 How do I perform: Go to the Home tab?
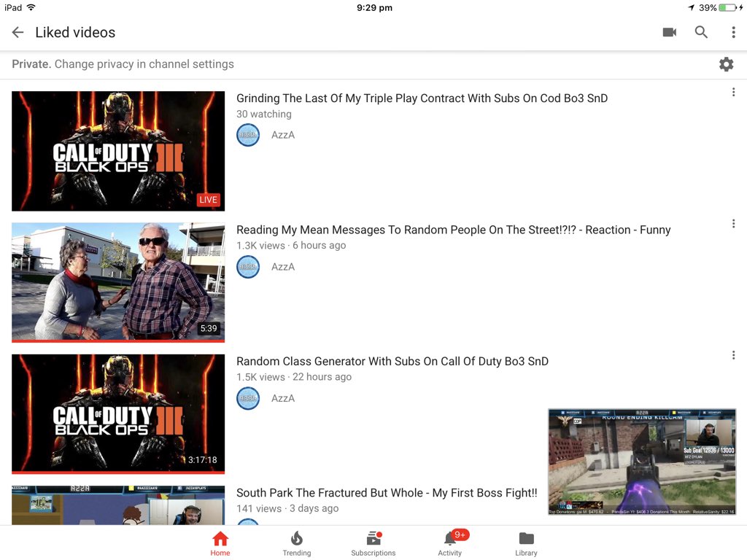(x=220, y=543)
